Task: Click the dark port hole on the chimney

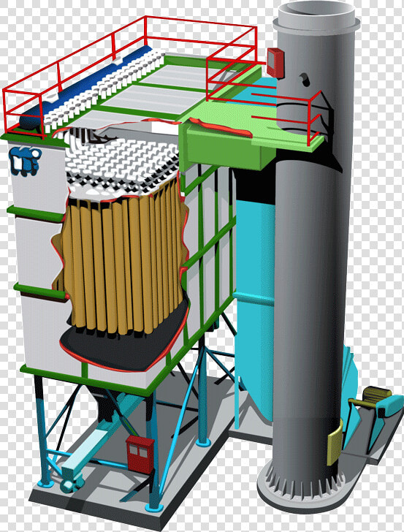Action: pos(305,80)
